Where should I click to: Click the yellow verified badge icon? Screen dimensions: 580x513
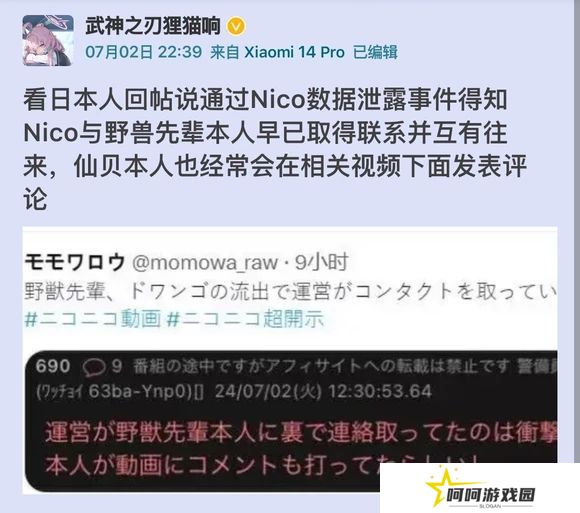click(x=236, y=26)
